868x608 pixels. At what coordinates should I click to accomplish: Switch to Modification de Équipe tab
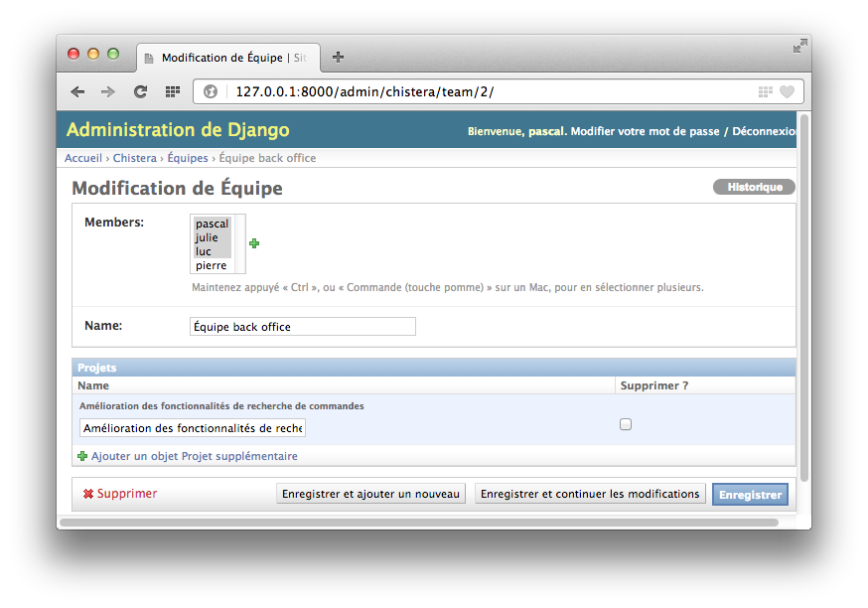(x=228, y=58)
